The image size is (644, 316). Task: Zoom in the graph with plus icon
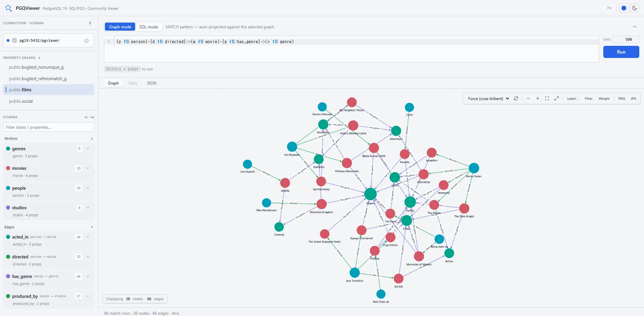537,98
